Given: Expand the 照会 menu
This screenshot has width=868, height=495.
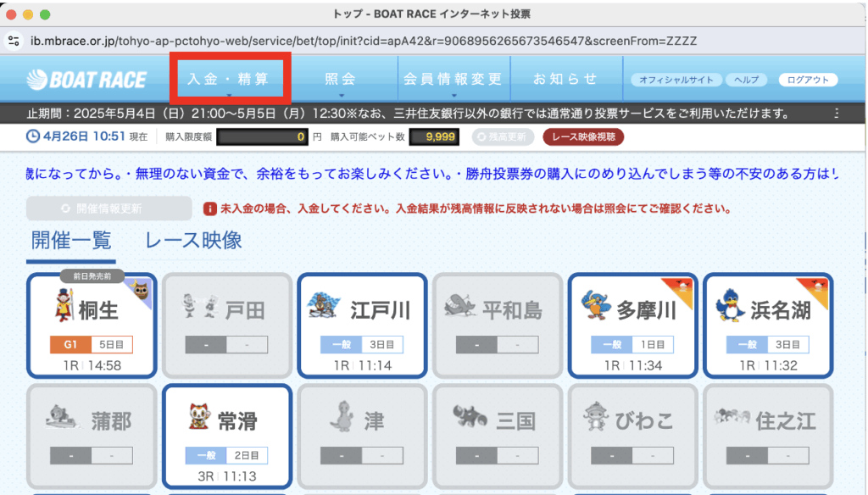Looking at the screenshot, I should point(340,79).
